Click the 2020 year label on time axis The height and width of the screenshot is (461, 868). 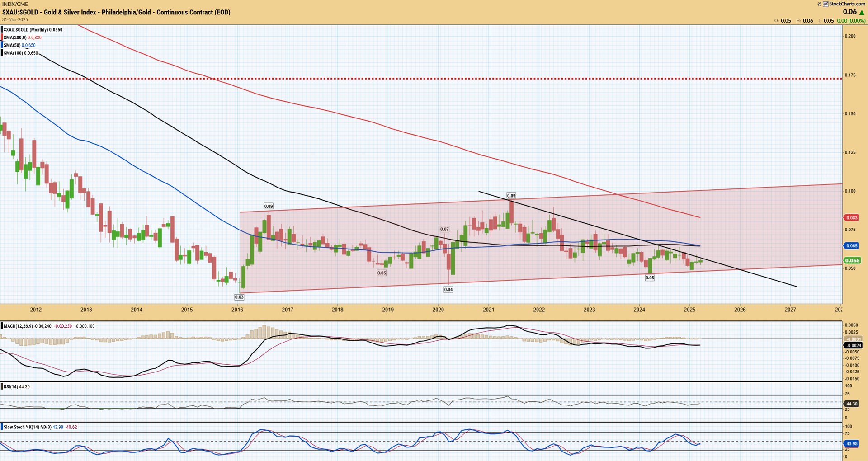tap(438, 310)
